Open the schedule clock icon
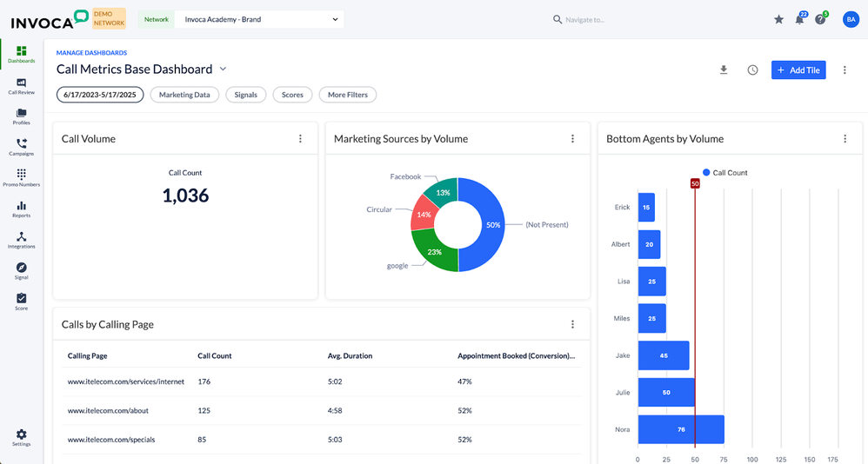This screenshot has width=868, height=464. point(752,70)
